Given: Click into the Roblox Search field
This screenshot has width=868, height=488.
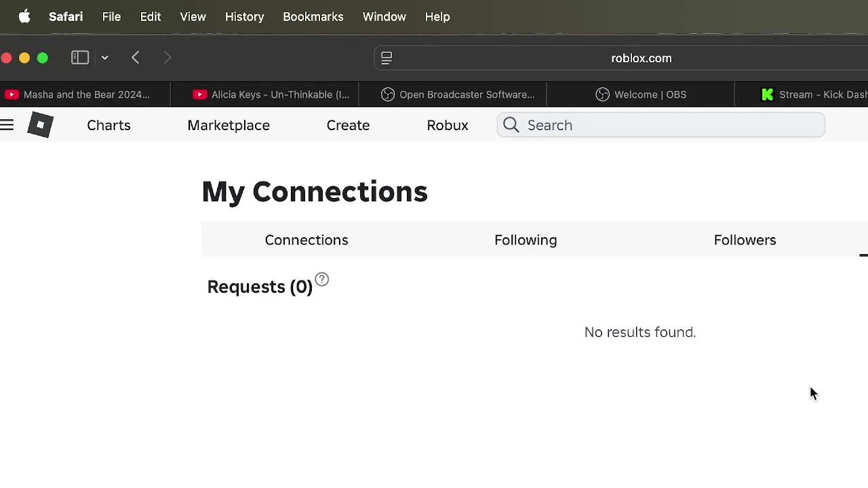Looking at the screenshot, I should (x=660, y=125).
